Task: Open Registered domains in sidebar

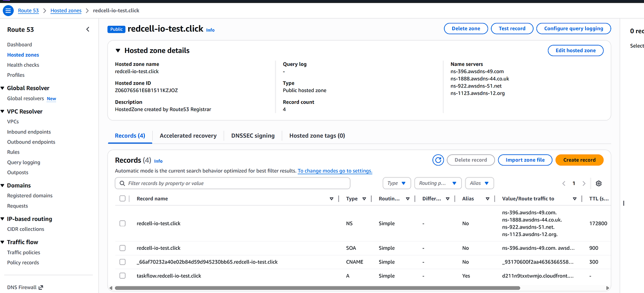Action: [x=30, y=195]
